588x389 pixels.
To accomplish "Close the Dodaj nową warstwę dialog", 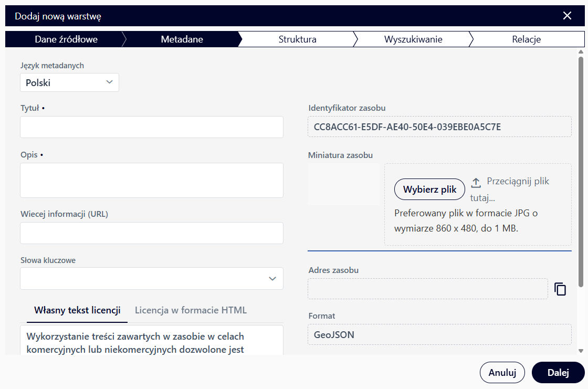I will [x=567, y=15].
